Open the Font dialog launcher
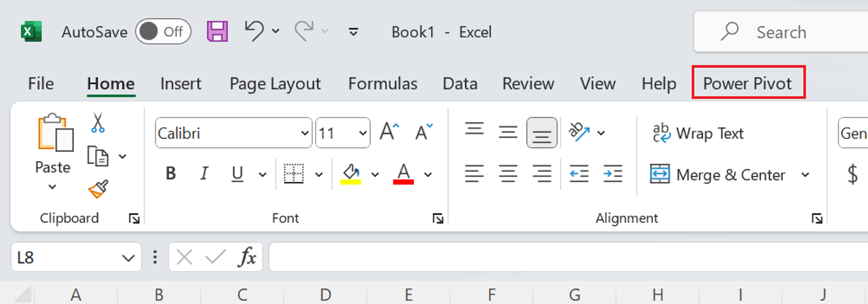Viewport: 868px width, 304px height. pos(438,219)
